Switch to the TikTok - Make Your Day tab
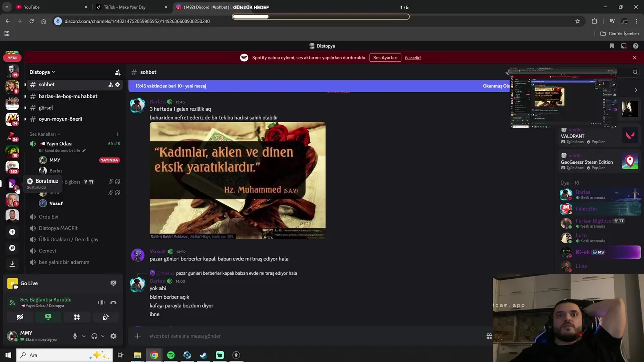Image resolution: width=644 pixels, height=362 pixels. (x=131, y=7)
